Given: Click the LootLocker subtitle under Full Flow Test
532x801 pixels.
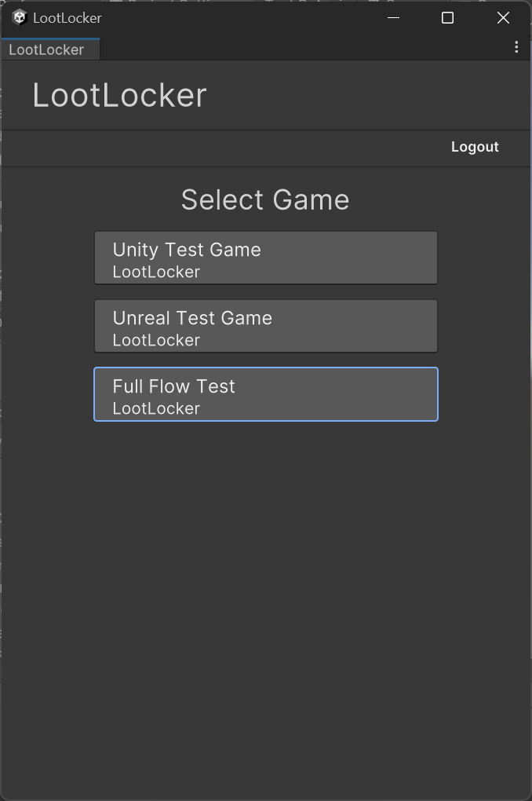Looking at the screenshot, I should click(156, 409).
